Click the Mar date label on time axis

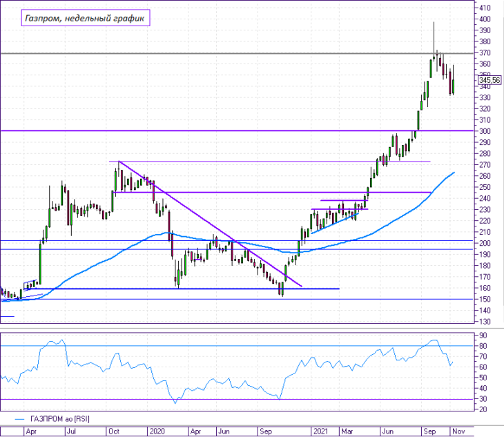click(x=347, y=431)
